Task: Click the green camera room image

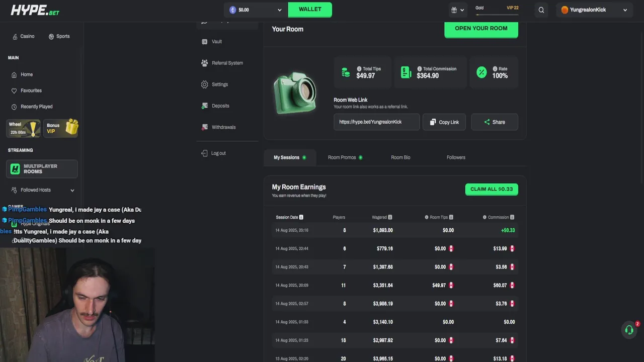Action: click(x=295, y=93)
